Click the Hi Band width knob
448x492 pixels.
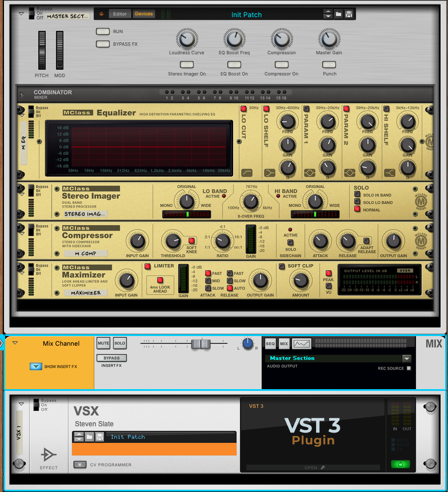315,202
